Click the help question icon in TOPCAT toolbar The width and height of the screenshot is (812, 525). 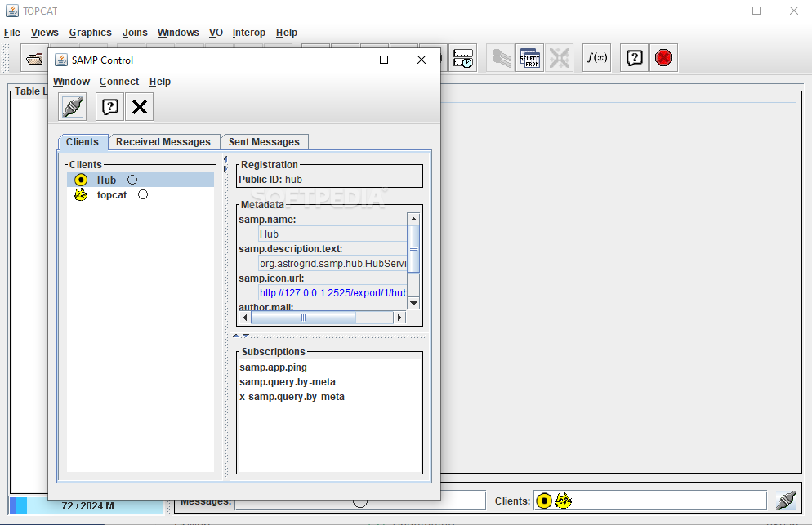(635, 58)
